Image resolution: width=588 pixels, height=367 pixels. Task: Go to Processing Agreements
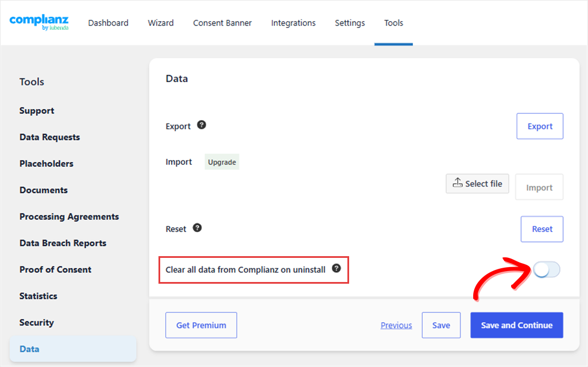[69, 217]
